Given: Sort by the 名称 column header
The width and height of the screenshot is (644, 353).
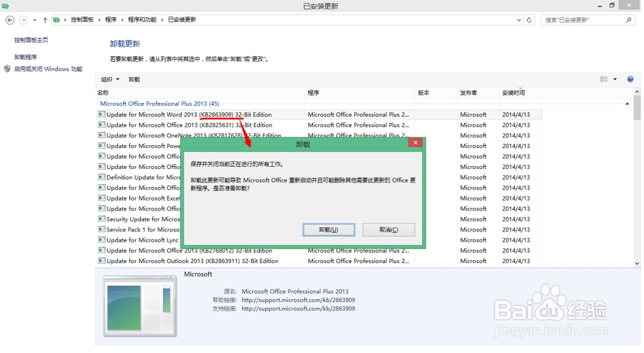Looking at the screenshot, I should 201,93.
